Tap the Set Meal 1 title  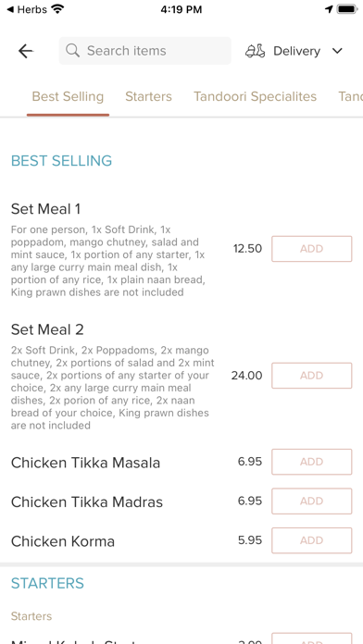[45, 209]
